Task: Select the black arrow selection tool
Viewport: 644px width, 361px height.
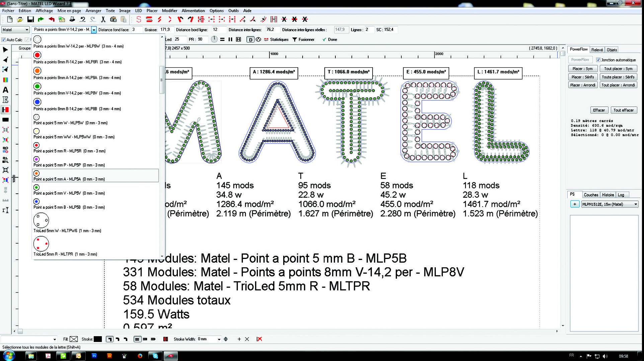Action: 5,50
